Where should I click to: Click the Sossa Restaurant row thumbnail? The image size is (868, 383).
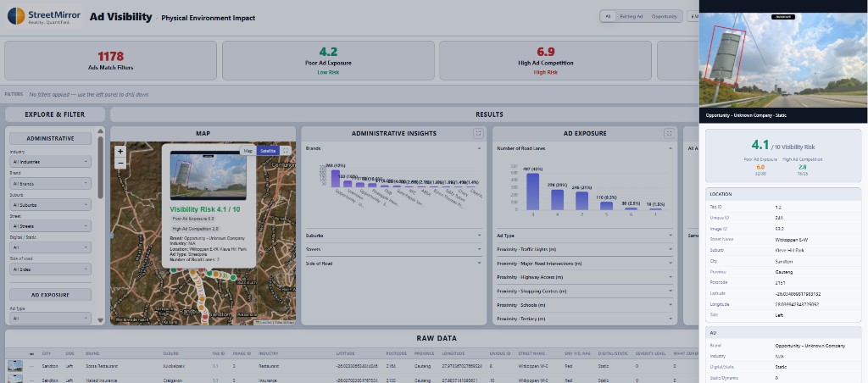15,366
